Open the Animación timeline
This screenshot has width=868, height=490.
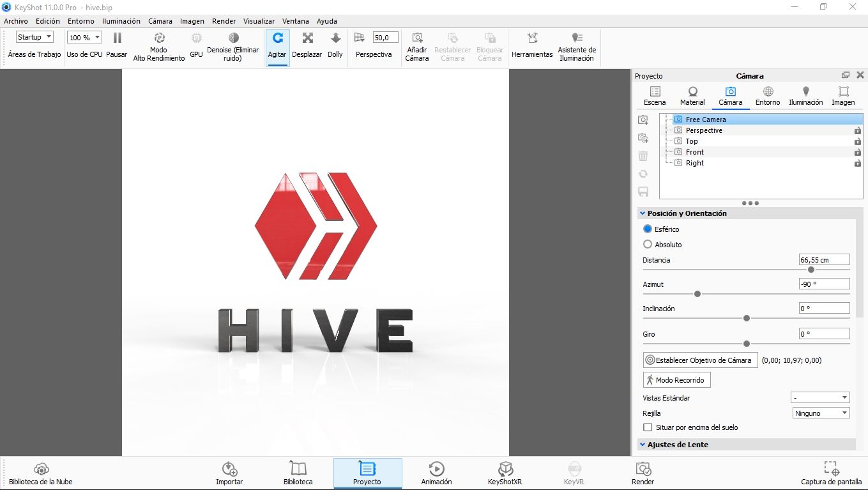(x=436, y=473)
